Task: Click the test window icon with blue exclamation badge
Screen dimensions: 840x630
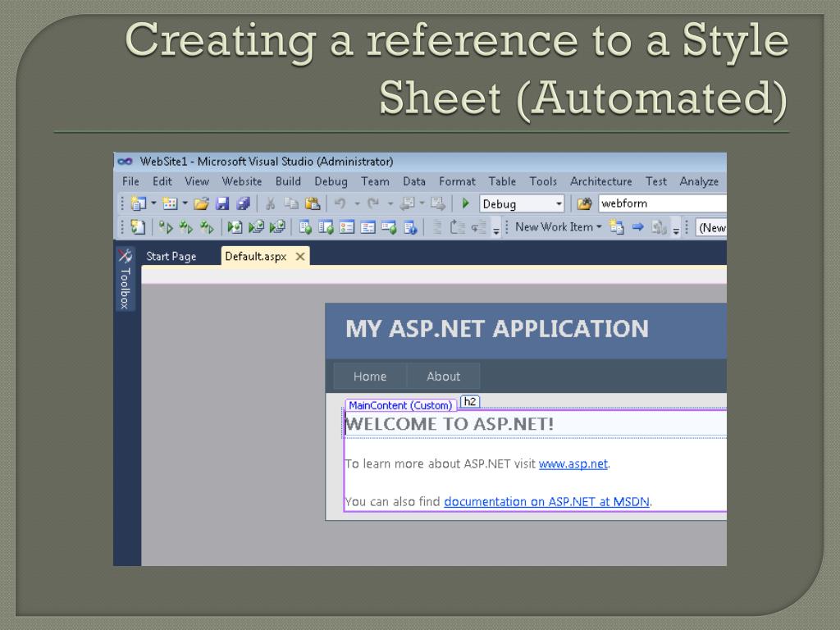Action: pos(410,228)
